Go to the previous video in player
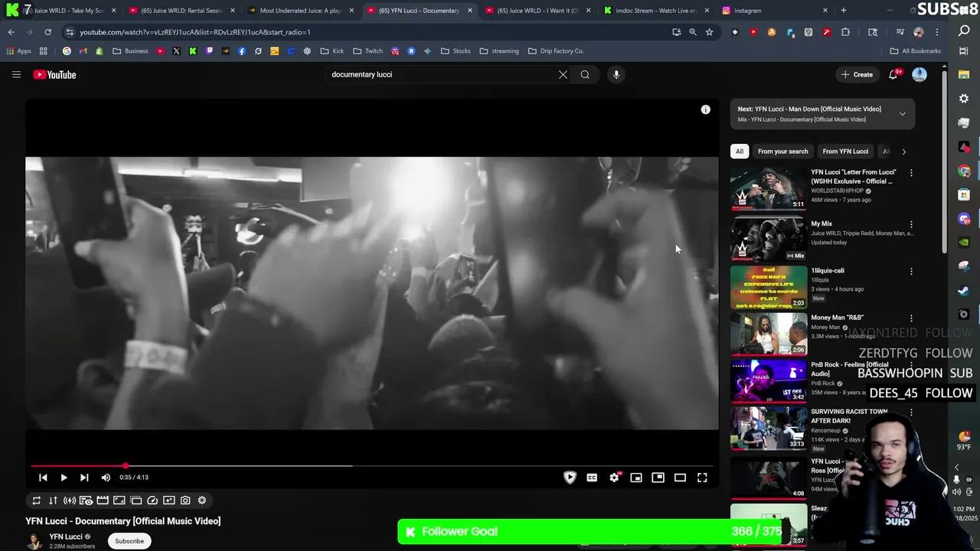Screen dimensions: 980x551 (43, 478)
